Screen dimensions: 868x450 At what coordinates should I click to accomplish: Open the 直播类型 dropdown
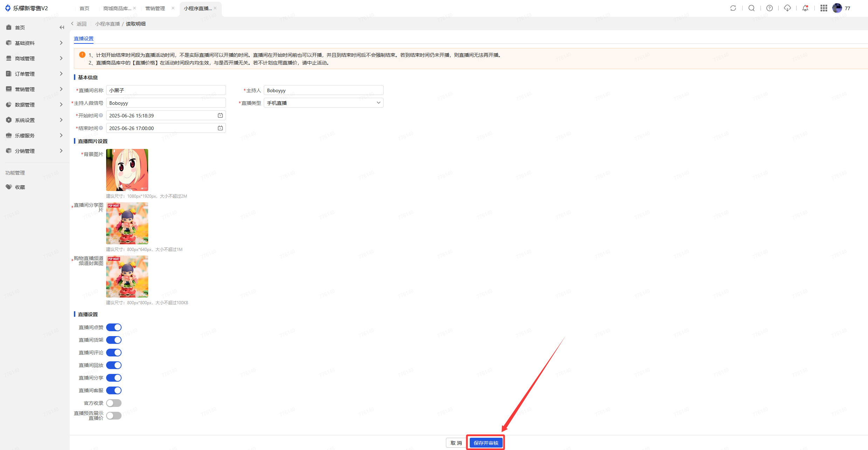click(x=323, y=103)
